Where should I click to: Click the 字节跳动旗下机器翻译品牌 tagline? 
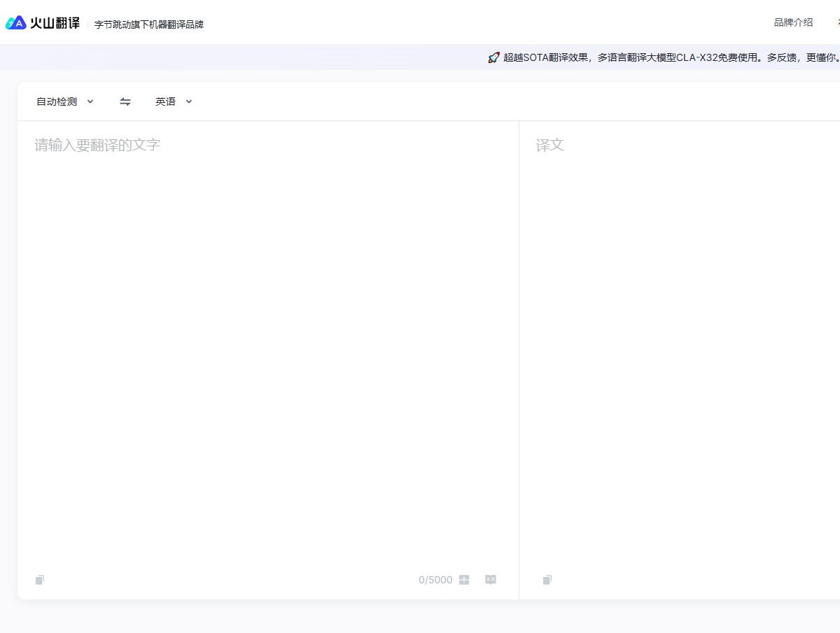pos(149,25)
